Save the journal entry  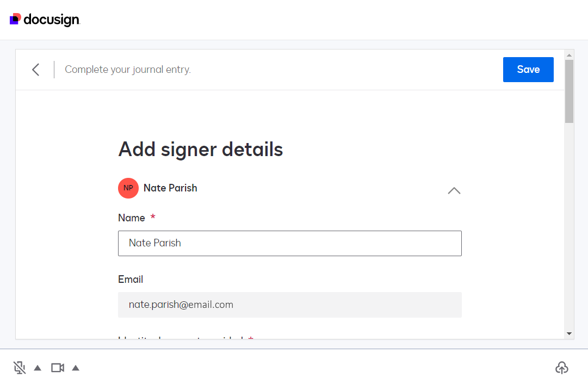(x=528, y=70)
